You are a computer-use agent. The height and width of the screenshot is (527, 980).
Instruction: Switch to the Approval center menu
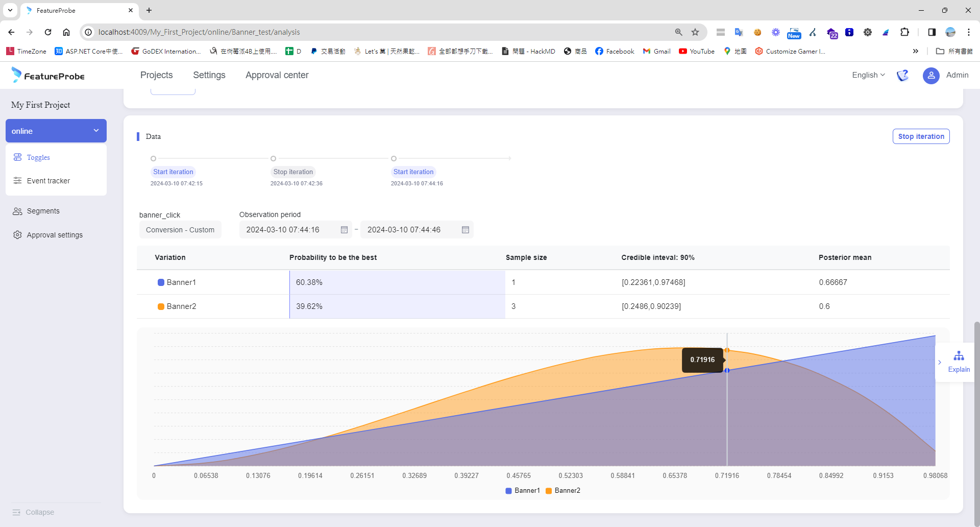(277, 75)
